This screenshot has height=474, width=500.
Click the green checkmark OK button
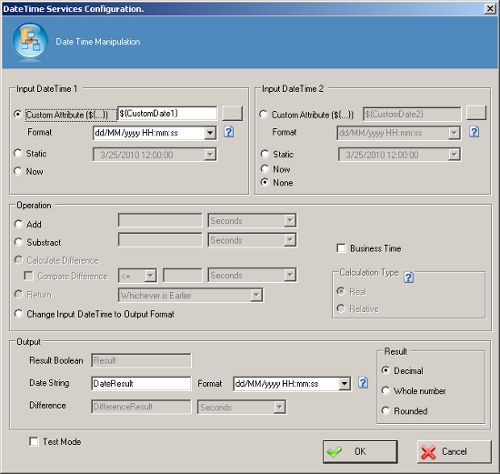tap(360, 452)
